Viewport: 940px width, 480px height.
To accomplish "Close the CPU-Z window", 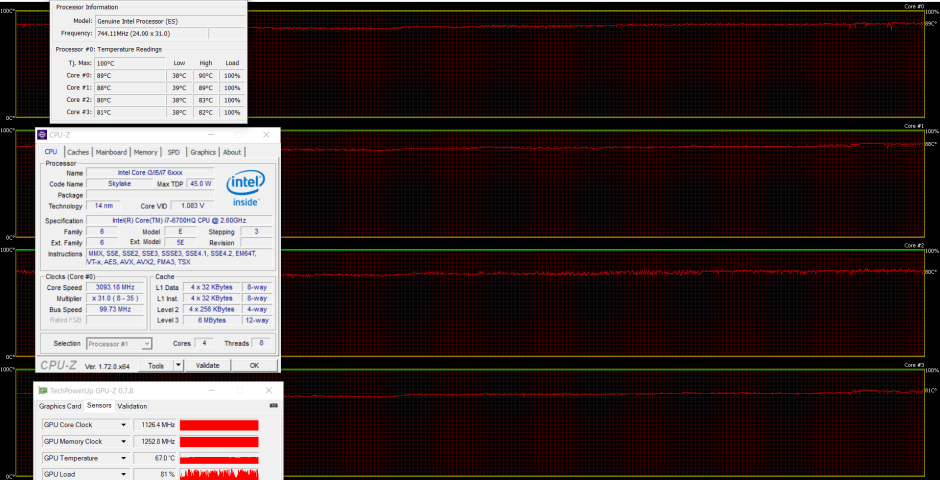I will pos(266,135).
